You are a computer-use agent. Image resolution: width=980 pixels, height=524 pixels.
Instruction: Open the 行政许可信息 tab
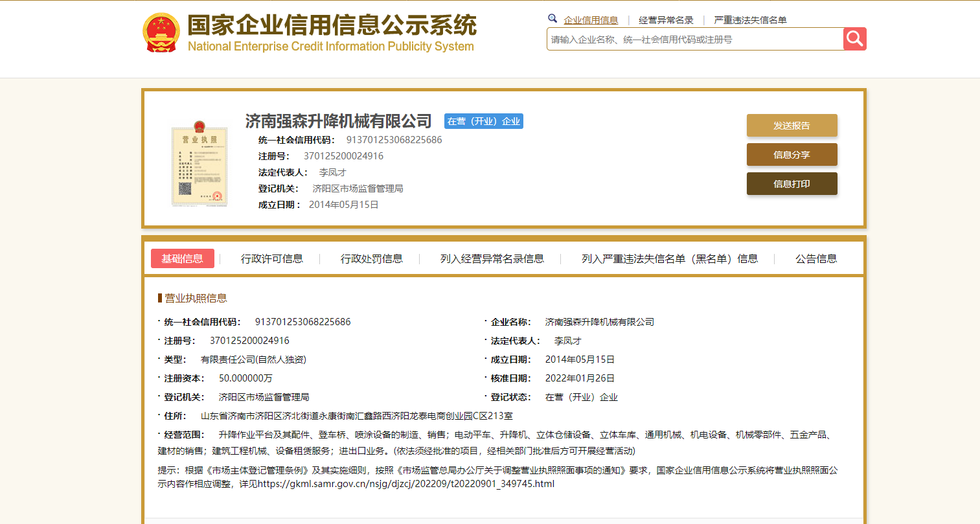[x=271, y=258]
